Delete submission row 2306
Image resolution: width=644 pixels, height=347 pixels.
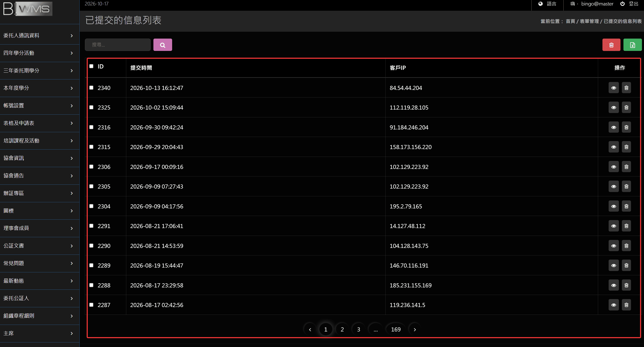click(626, 167)
